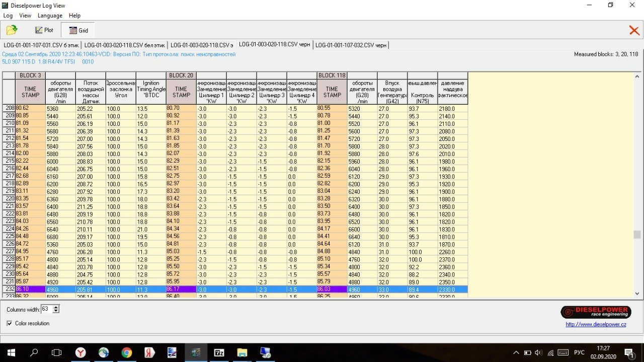Open the network icon in the tray
Viewport: 644px width, 362px height.
(550, 352)
